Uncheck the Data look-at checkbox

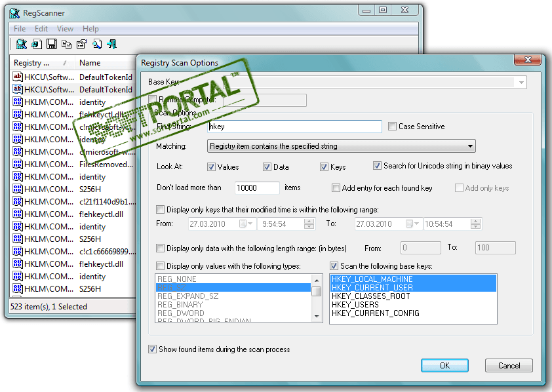click(267, 167)
